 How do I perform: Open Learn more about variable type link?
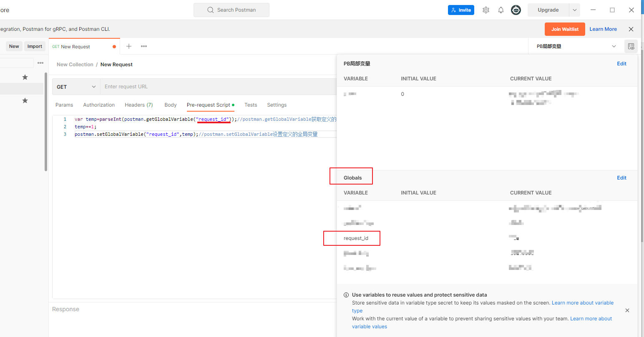click(x=583, y=303)
